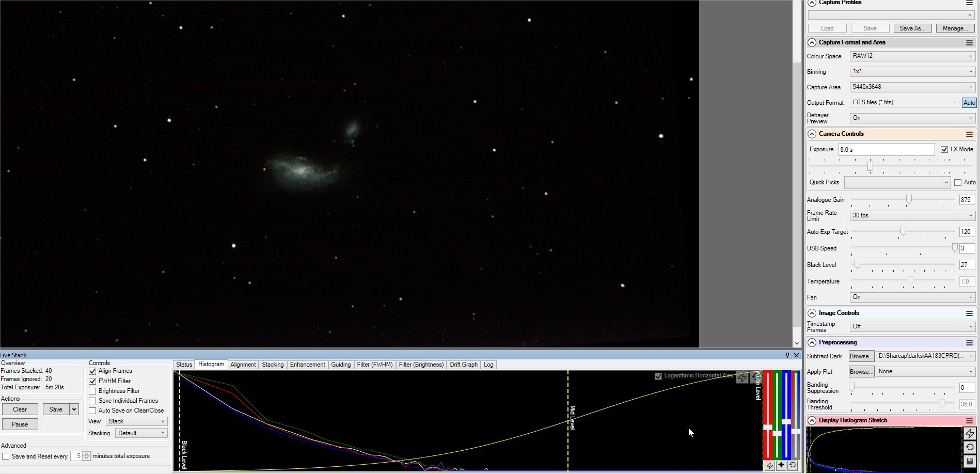
Task: Open Camera Controls hamburger menu icon
Action: [969, 134]
